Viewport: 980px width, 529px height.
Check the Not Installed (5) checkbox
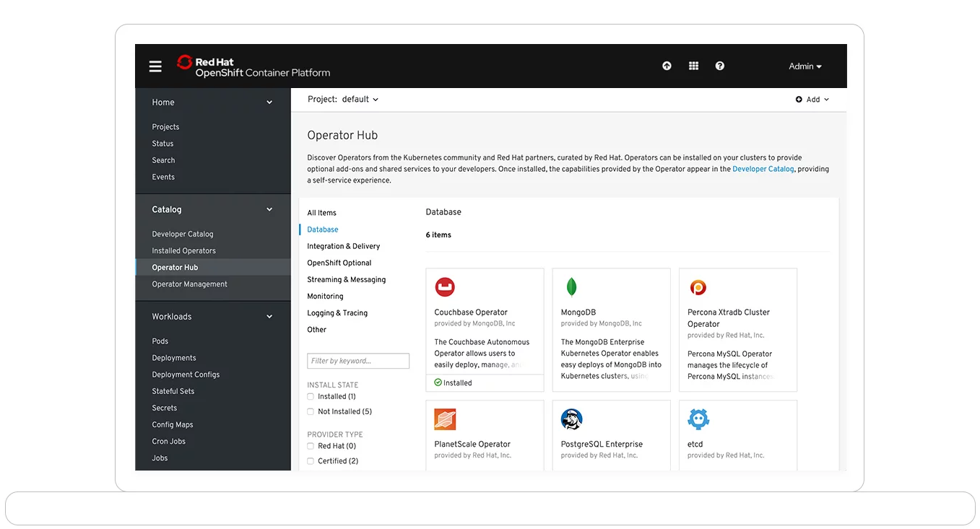click(311, 411)
